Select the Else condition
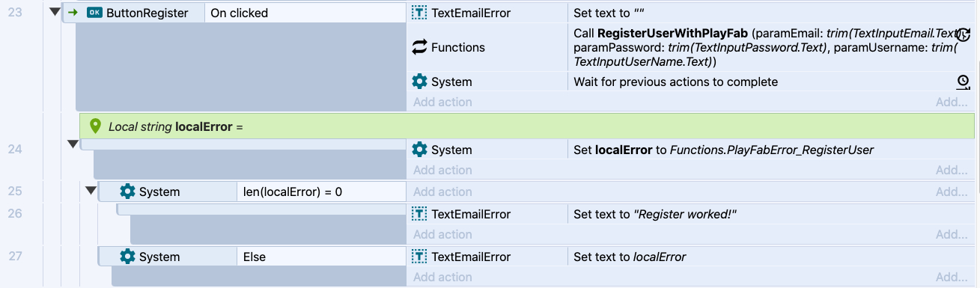This screenshot has height=288, width=980. tap(321, 257)
